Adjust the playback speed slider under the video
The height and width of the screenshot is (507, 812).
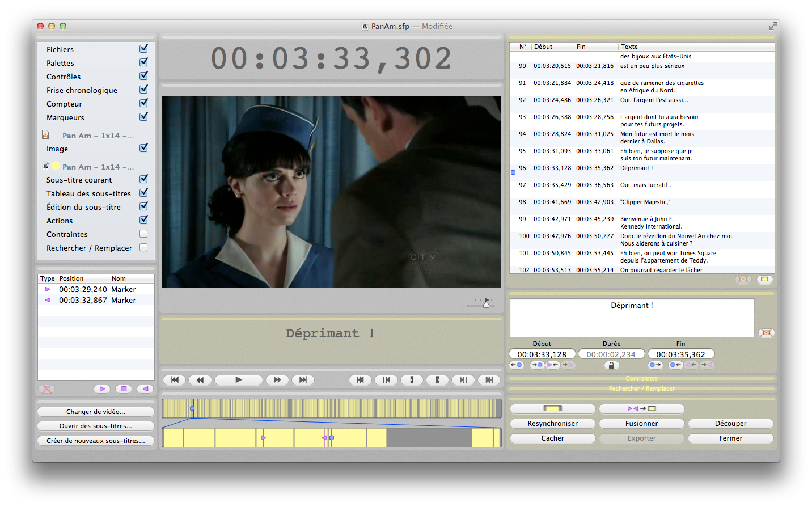pos(486,305)
